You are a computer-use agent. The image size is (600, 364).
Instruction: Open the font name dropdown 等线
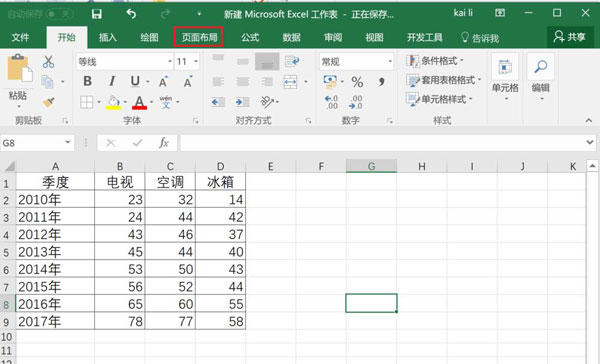[x=125, y=61]
